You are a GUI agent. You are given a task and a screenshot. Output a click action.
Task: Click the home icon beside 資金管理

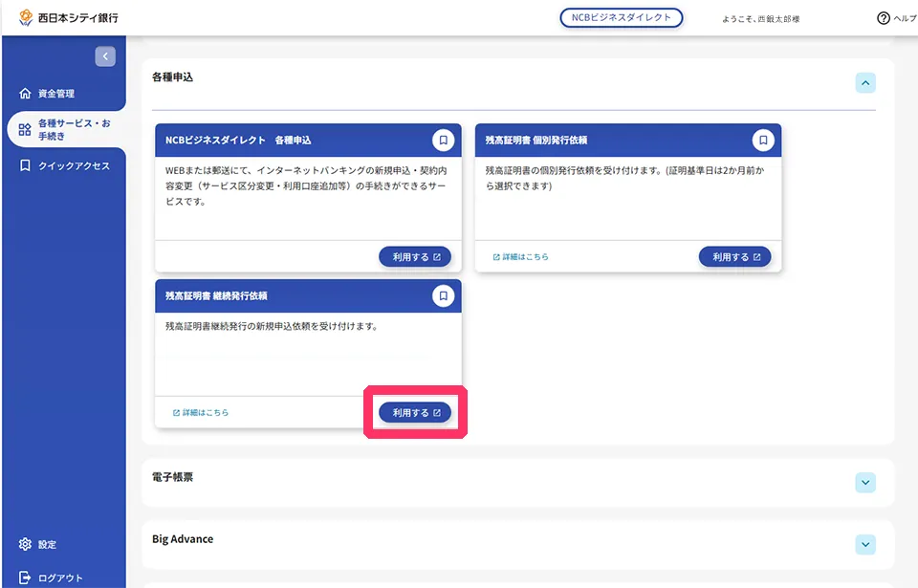[x=25, y=93]
